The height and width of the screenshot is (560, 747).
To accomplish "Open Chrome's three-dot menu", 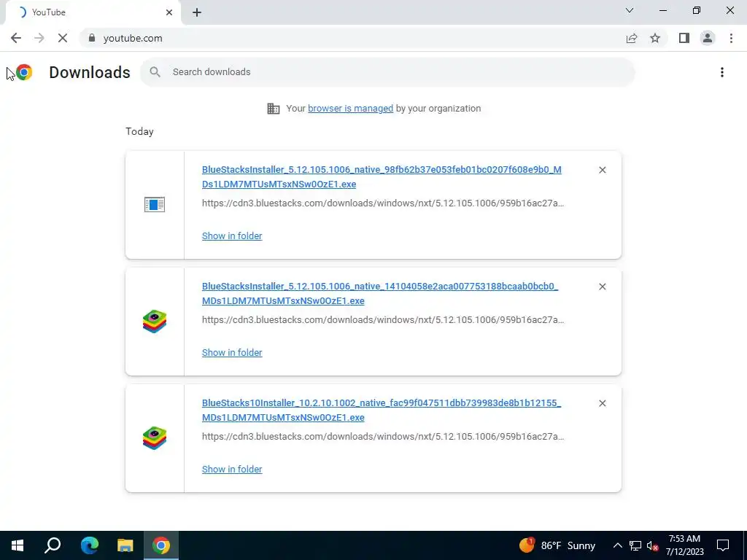I will tap(731, 38).
